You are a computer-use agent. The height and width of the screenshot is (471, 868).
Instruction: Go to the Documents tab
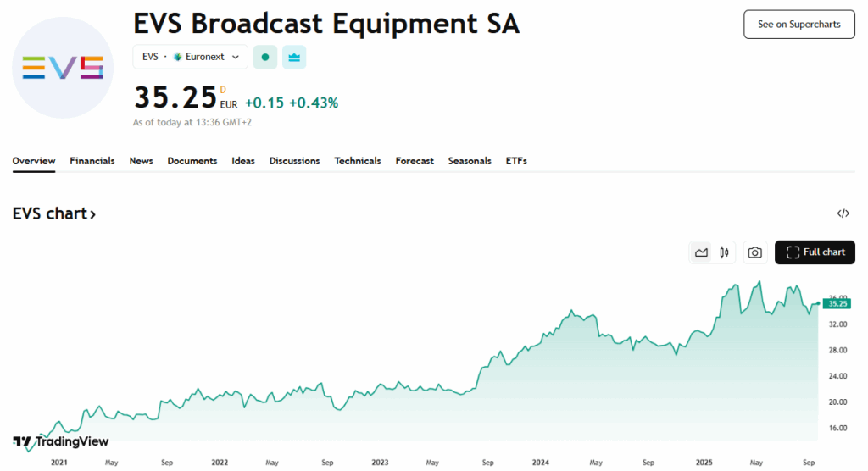[x=192, y=161]
